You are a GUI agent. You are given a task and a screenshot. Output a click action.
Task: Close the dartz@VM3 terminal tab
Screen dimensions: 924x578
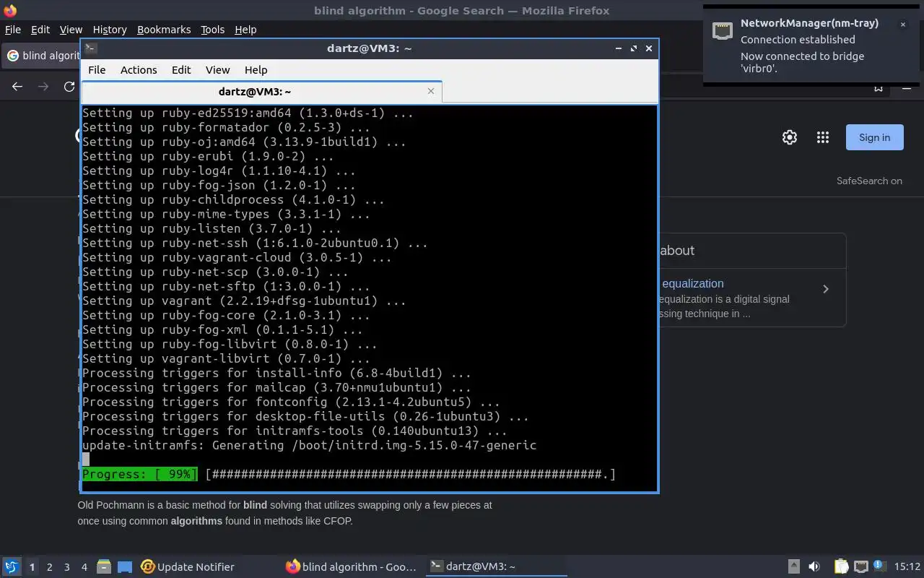pos(431,91)
